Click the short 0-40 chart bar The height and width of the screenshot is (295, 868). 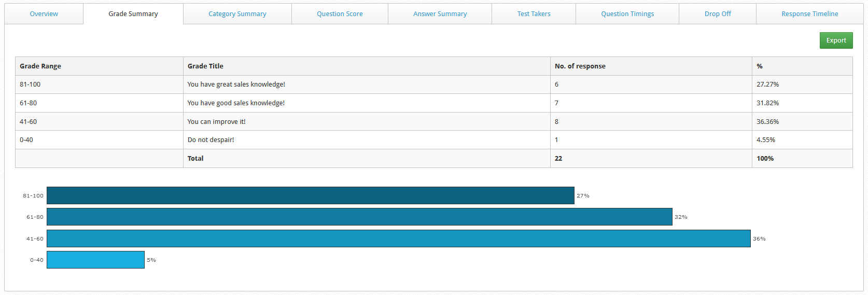coord(95,260)
